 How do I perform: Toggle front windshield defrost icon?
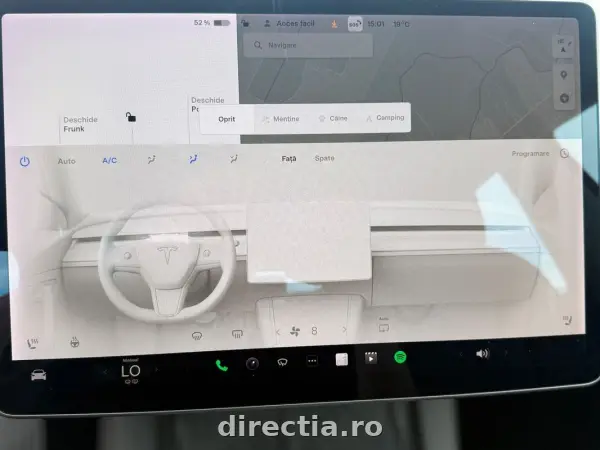click(x=197, y=336)
